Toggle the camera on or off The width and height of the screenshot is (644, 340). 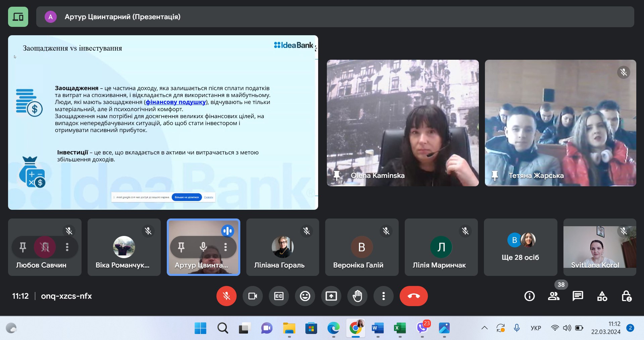coord(252,296)
